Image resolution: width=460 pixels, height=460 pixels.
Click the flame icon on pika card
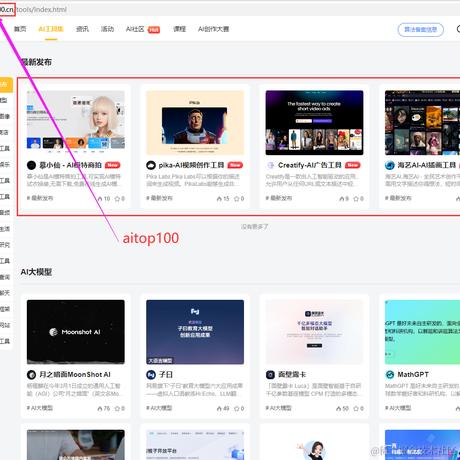(219, 199)
